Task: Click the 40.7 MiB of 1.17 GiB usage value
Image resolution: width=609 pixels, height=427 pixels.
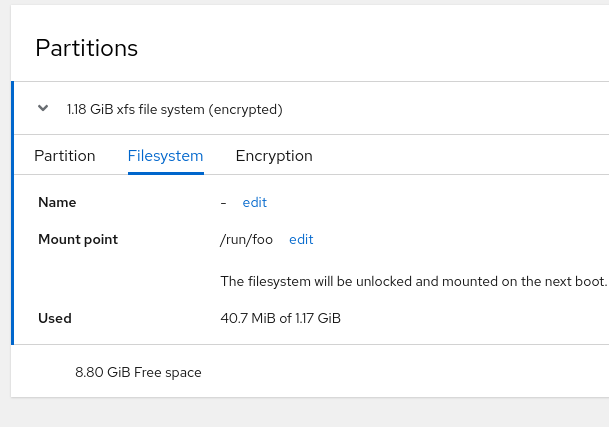Action: pyautogui.click(x=280, y=318)
